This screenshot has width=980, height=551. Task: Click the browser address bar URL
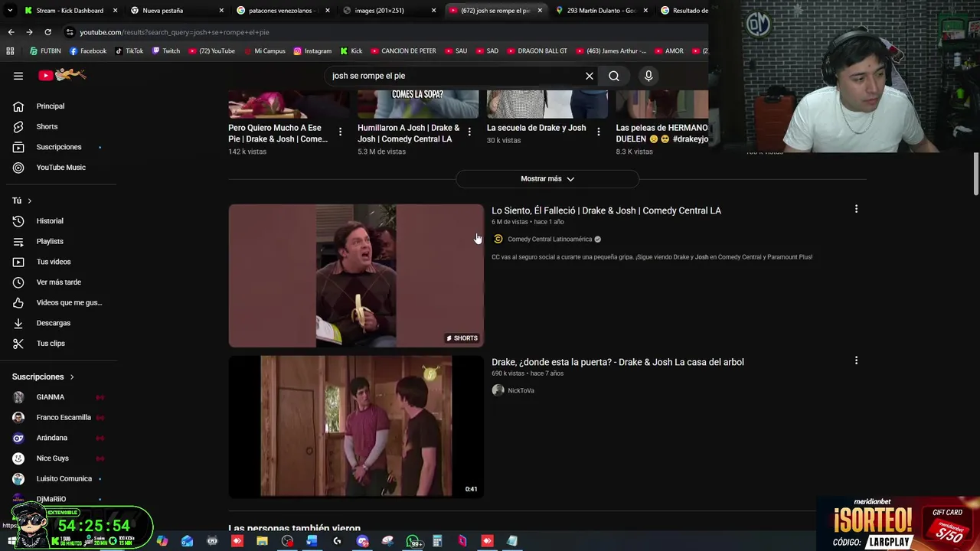tap(175, 32)
